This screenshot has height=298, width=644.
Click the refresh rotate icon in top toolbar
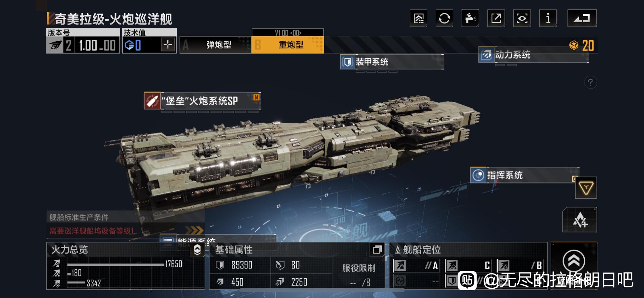[x=444, y=18]
